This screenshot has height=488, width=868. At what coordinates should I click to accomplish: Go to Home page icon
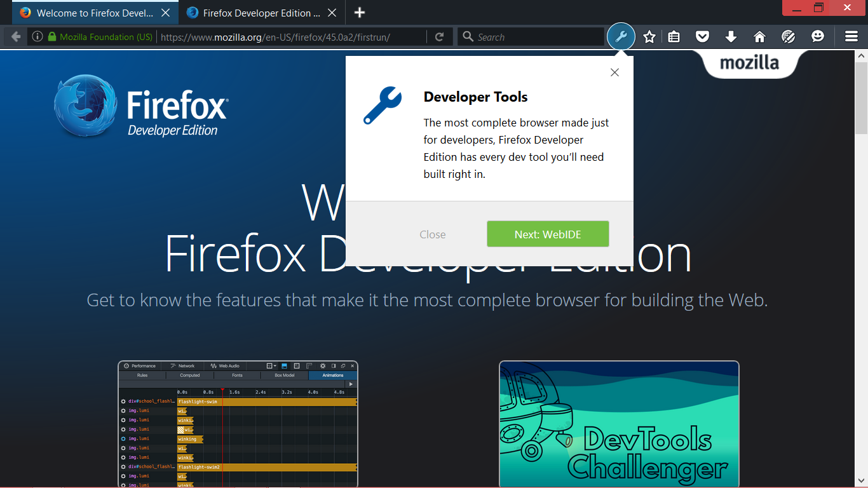(x=759, y=37)
